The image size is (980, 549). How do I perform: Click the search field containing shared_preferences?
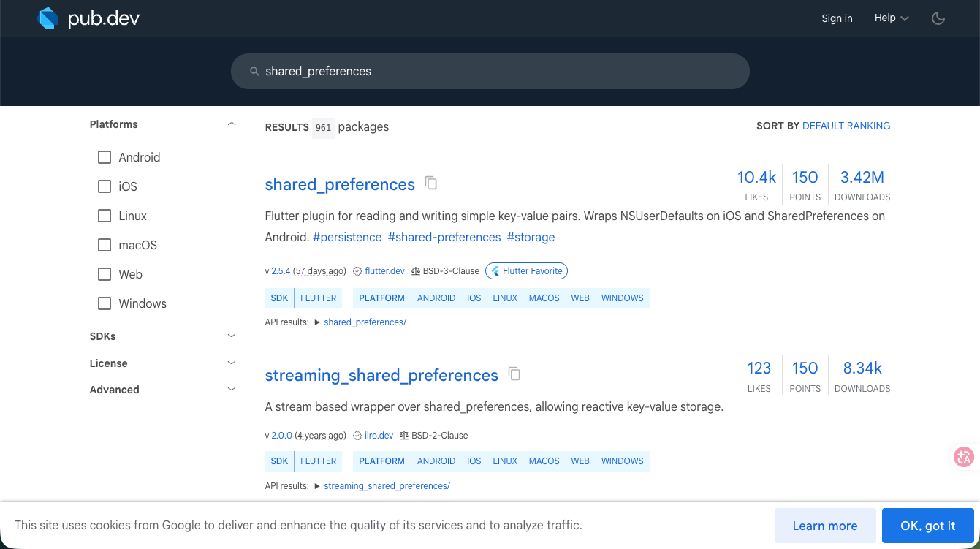tap(490, 72)
